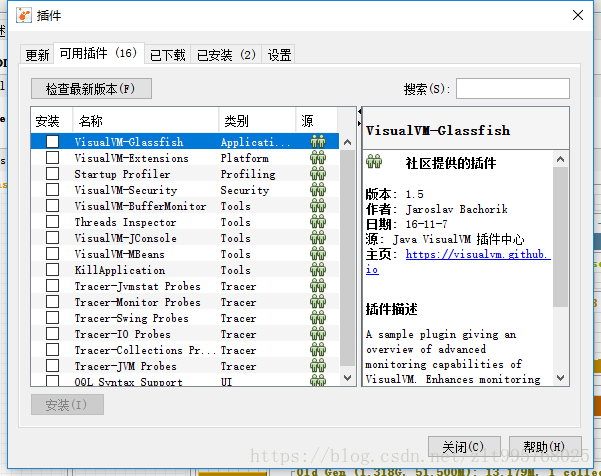
Task: Click the community icon in KillApplication row
Action: point(318,270)
